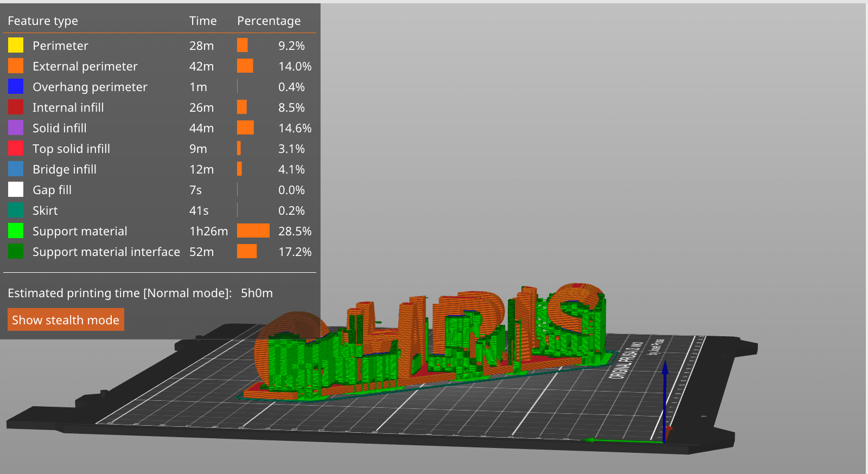Screen dimensions: 868x474
Task: Click the 52m support interface time
Action: [x=202, y=252]
